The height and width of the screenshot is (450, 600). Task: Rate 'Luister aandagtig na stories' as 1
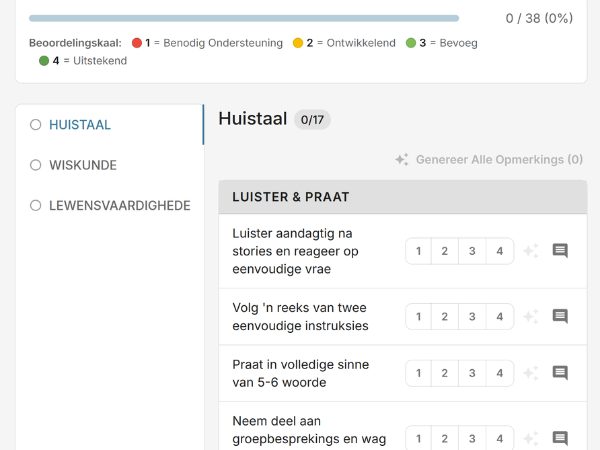[419, 251]
